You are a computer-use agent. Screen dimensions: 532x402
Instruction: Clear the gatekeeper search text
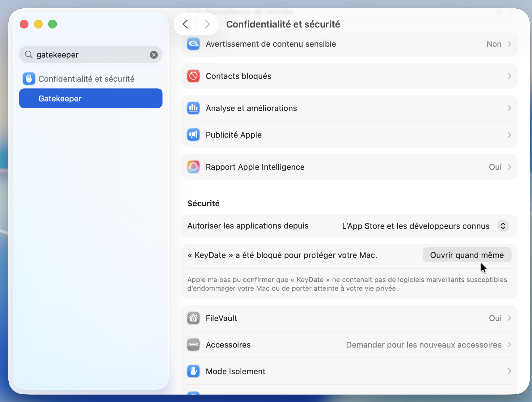pos(154,55)
